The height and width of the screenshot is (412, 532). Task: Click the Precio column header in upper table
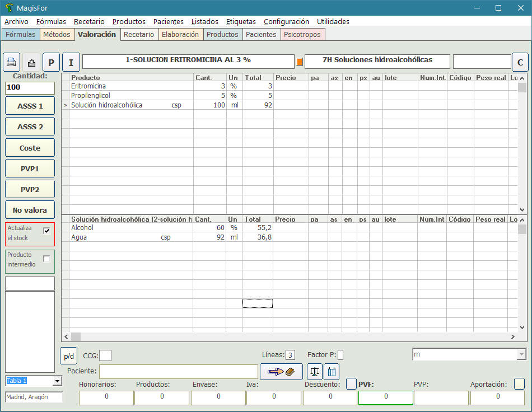pos(291,78)
